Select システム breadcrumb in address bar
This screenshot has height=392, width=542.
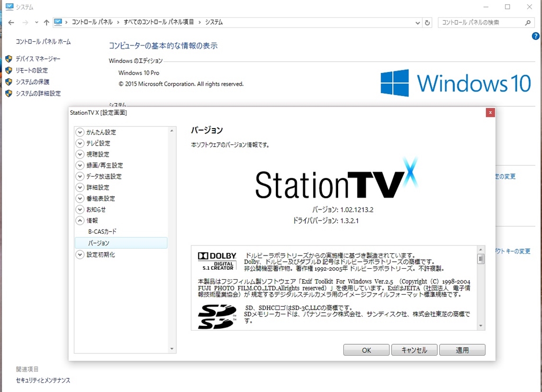point(214,22)
